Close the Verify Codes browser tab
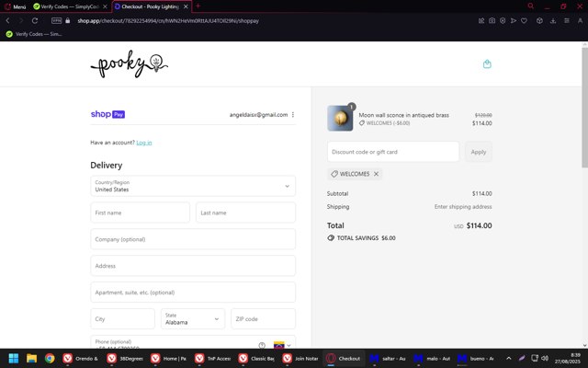588x368 pixels. pyautogui.click(x=105, y=6)
